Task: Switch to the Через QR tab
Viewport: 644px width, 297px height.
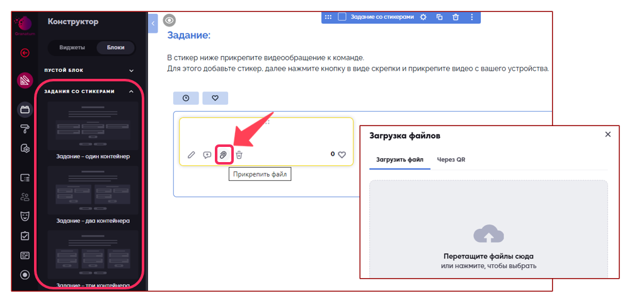Action: point(451,160)
